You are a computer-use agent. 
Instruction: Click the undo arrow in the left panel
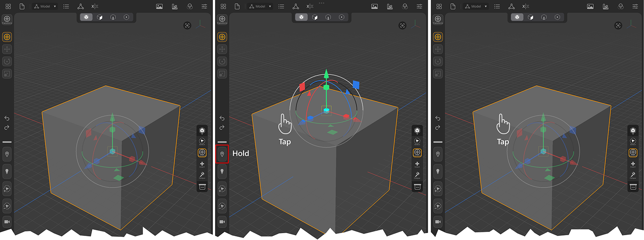[x=7, y=118]
